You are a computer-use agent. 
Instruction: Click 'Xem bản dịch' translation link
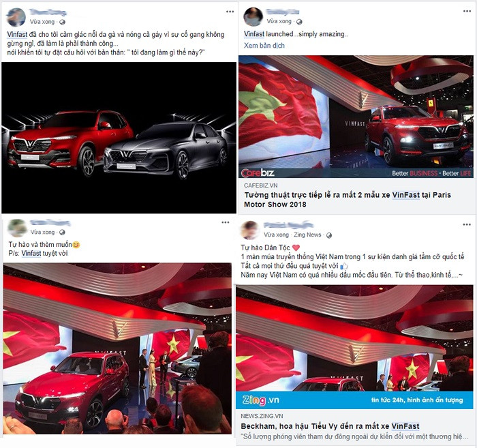(264, 46)
